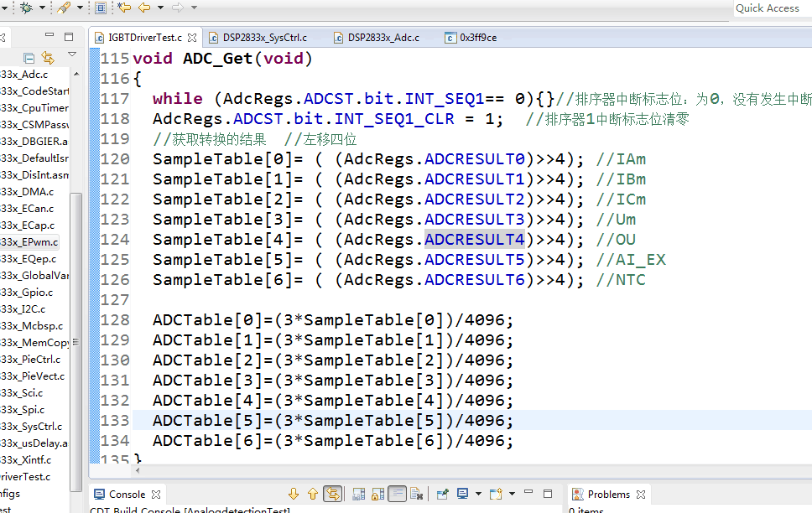The width and height of the screenshot is (812, 513).
Task: Open Project Explorer view menu triangle
Action: coord(72,54)
